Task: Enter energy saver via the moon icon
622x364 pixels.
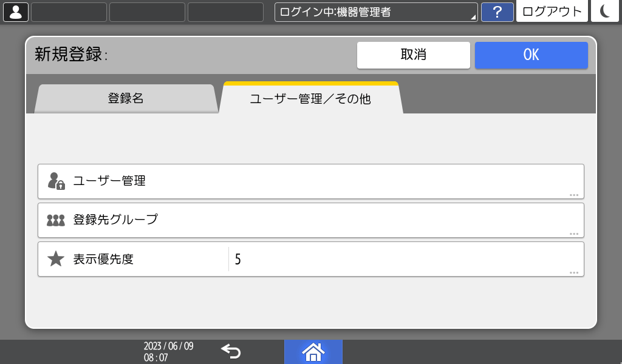Action: (x=604, y=11)
